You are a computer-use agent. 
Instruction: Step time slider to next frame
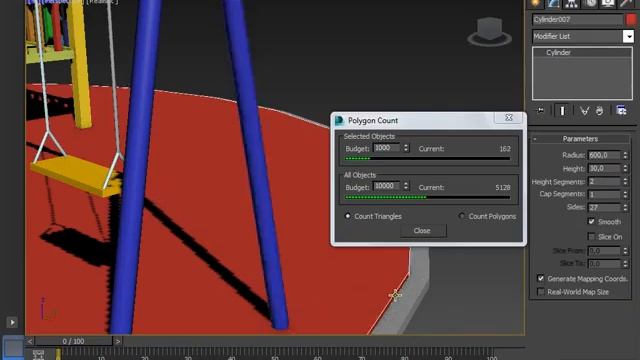tap(118, 341)
